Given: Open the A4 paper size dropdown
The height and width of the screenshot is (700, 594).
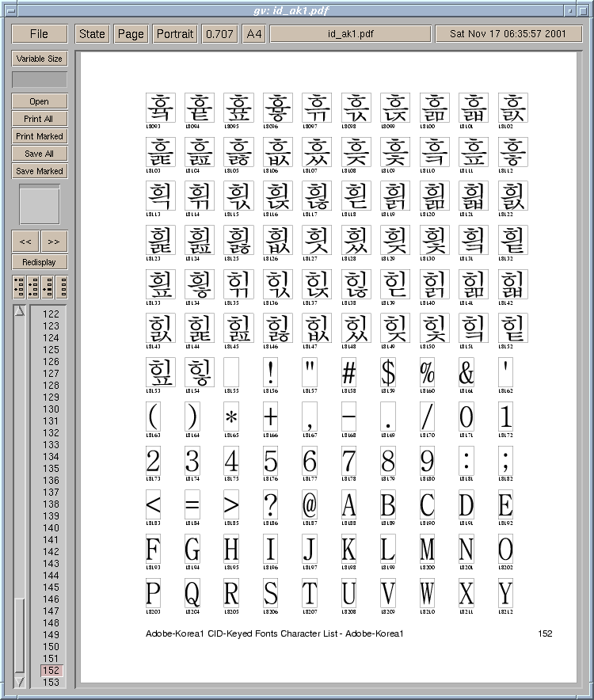Looking at the screenshot, I should 253,33.
